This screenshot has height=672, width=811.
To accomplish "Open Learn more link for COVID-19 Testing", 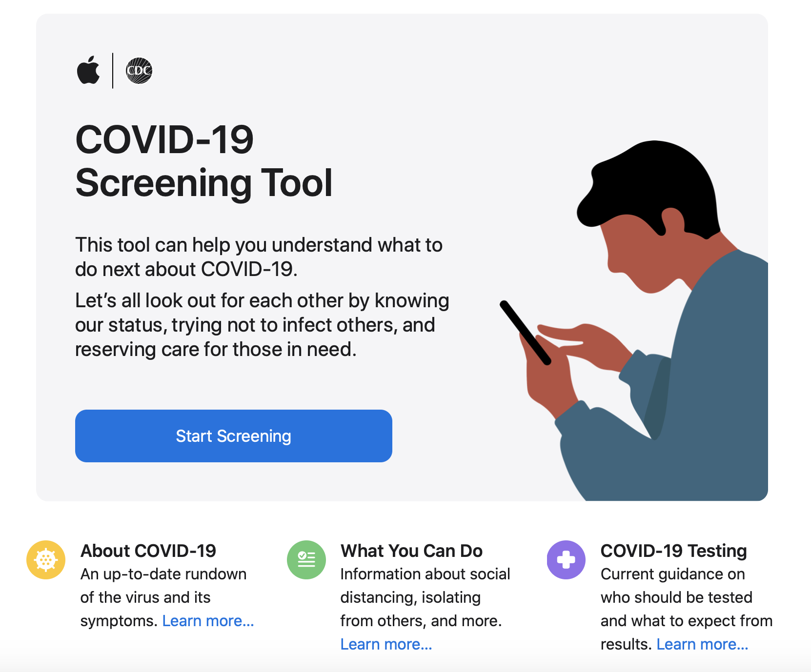I will 702,644.
